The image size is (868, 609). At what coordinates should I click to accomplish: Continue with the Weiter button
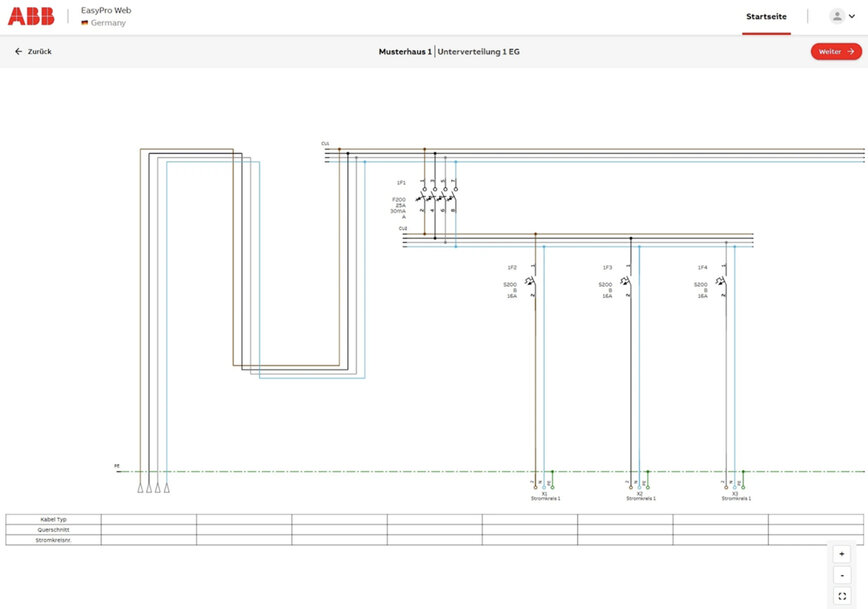(836, 51)
